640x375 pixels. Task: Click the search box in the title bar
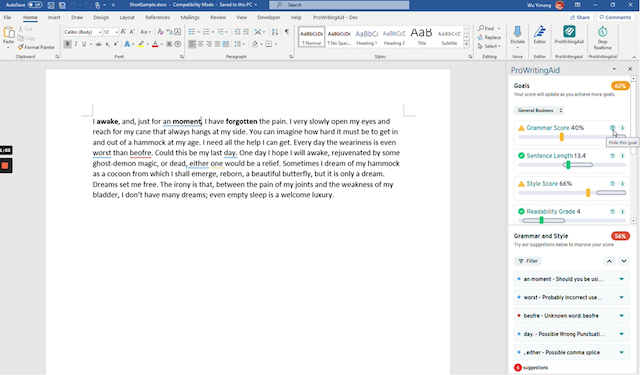click(x=339, y=5)
